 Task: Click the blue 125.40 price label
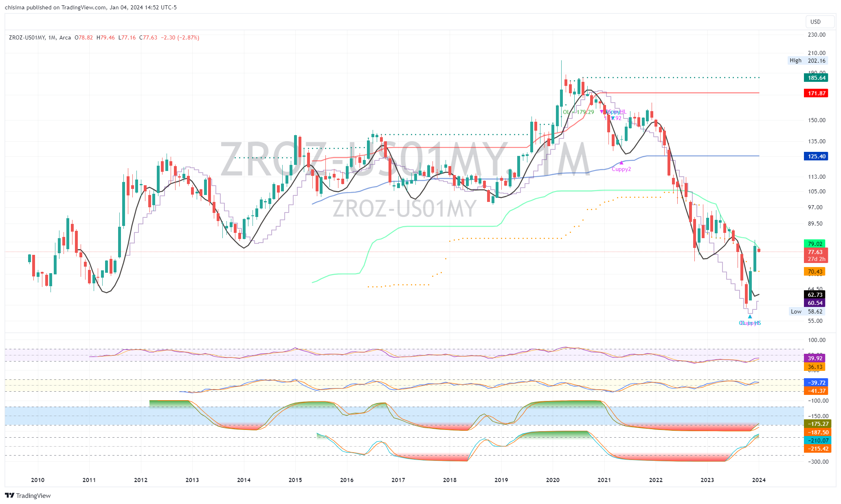(816, 156)
